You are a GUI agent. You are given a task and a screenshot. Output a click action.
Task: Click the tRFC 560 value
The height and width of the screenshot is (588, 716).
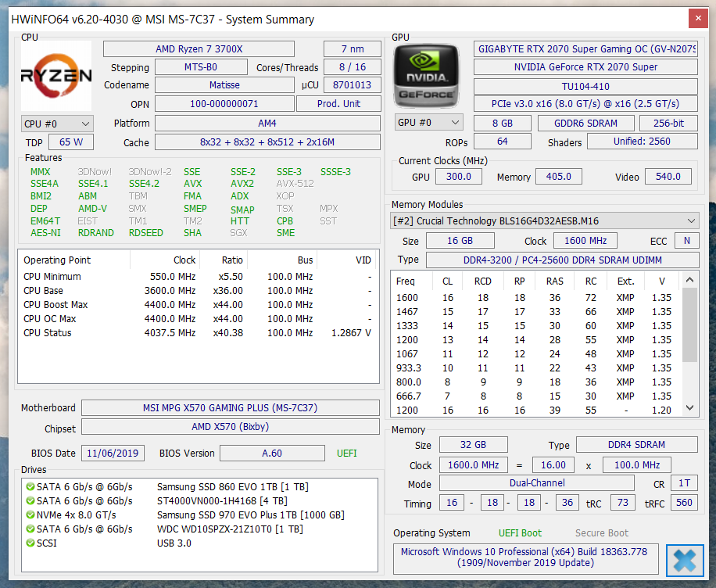pyautogui.click(x=684, y=503)
